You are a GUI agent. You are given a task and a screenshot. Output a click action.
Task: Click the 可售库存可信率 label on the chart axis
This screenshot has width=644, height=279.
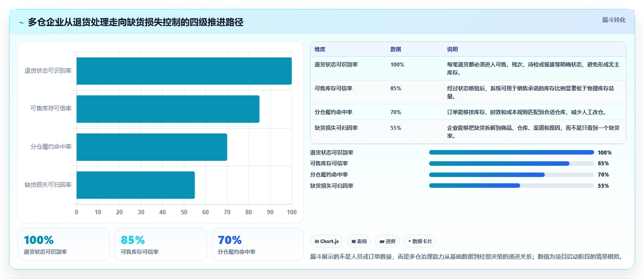[51, 109]
